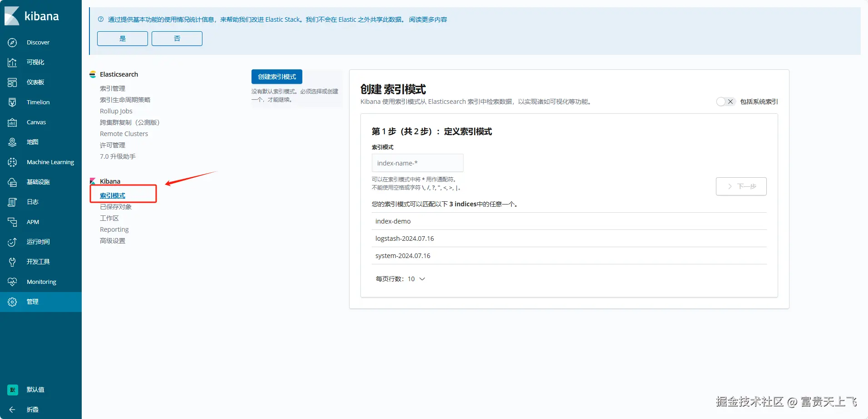Click the Elasticsearch section logo icon
Screen dimensions: 868x419
[93, 74]
